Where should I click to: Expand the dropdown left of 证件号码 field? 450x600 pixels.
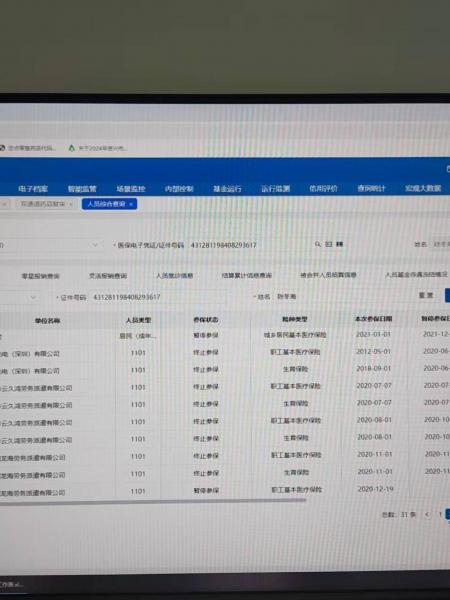point(33,297)
